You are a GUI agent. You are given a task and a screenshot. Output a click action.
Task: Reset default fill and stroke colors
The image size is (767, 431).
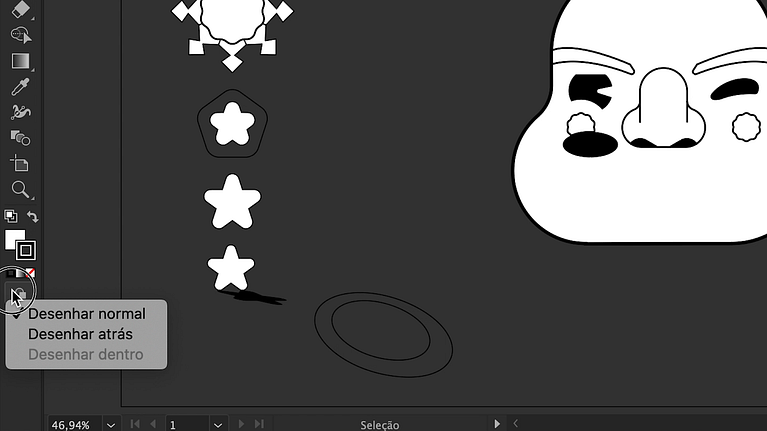[10, 216]
